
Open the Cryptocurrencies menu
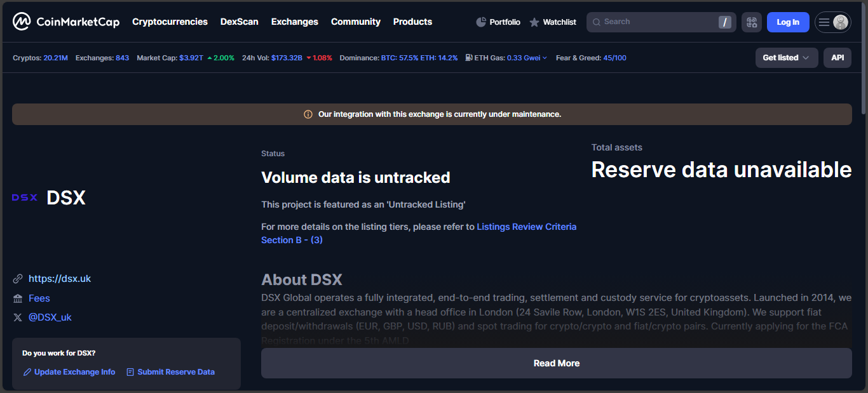pos(170,22)
